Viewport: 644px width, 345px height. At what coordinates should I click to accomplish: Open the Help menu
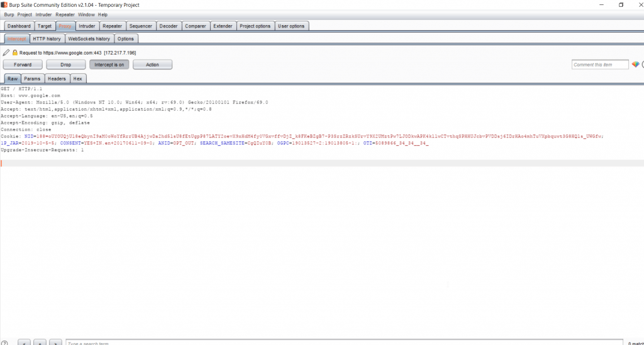tap(103, 15)
